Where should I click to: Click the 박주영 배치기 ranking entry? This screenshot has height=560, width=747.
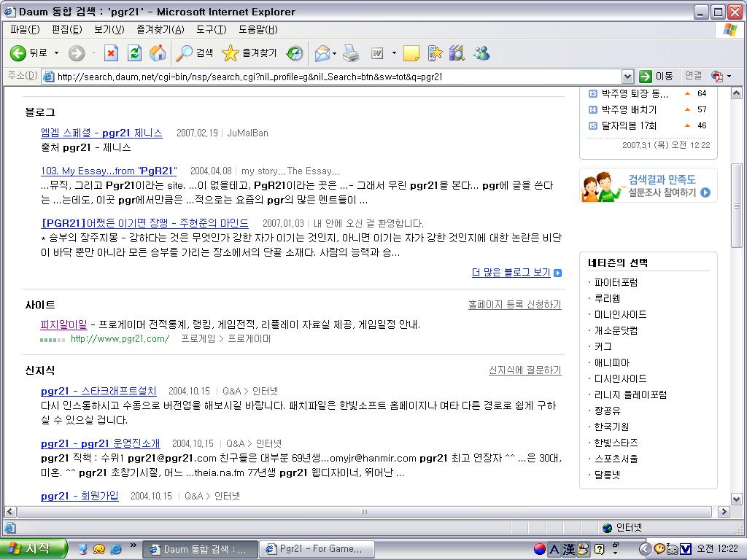click(x=629, y=109)
